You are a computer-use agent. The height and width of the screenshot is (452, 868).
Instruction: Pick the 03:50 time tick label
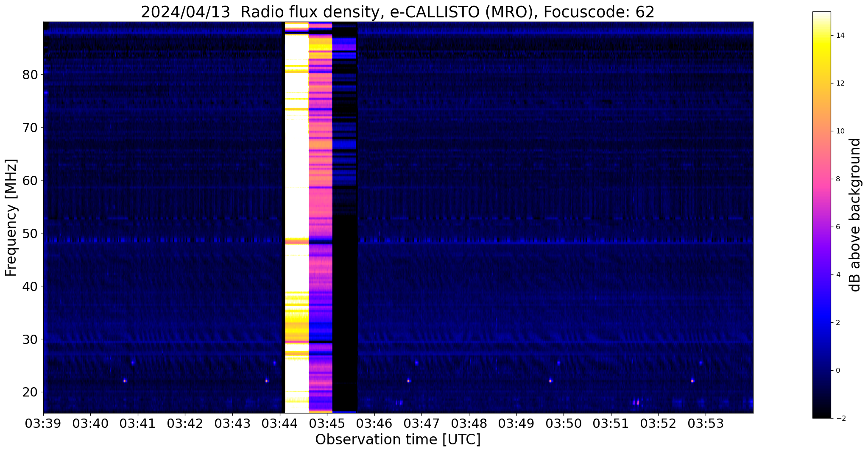pos(564,424)
